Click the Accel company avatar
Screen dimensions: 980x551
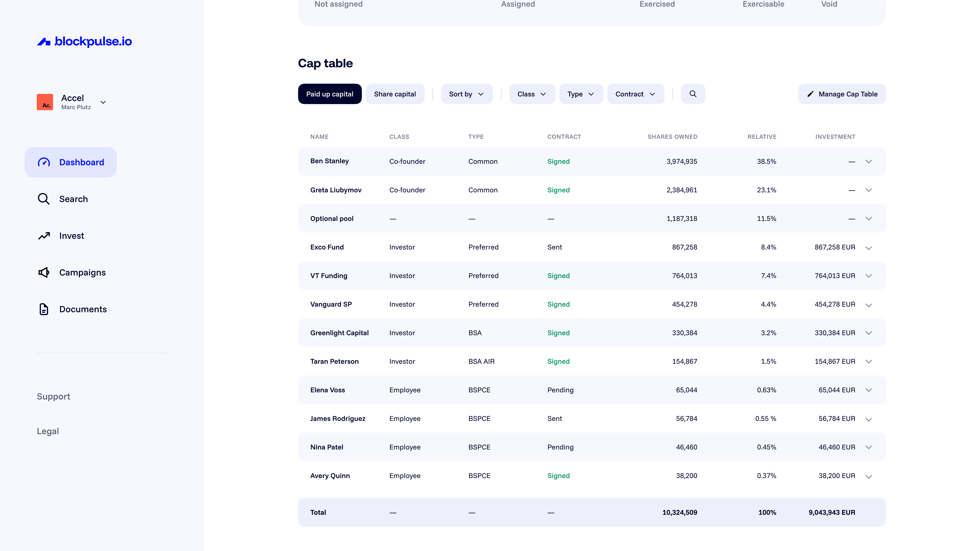pos(45,102)
